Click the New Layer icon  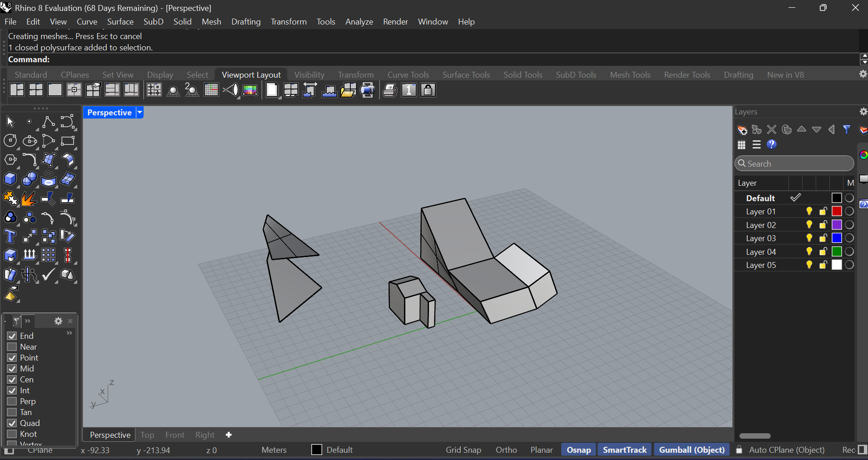(x=742, y=130)
